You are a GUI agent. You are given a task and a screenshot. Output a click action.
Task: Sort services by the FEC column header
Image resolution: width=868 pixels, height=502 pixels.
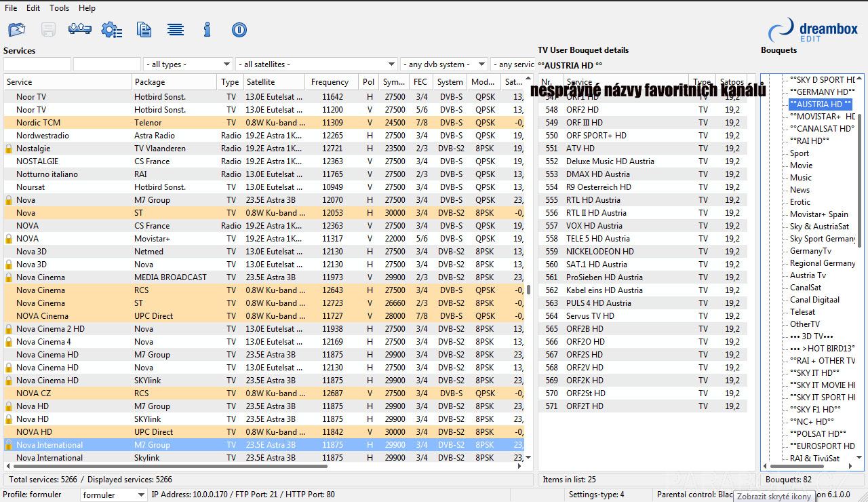pos(421,82)
